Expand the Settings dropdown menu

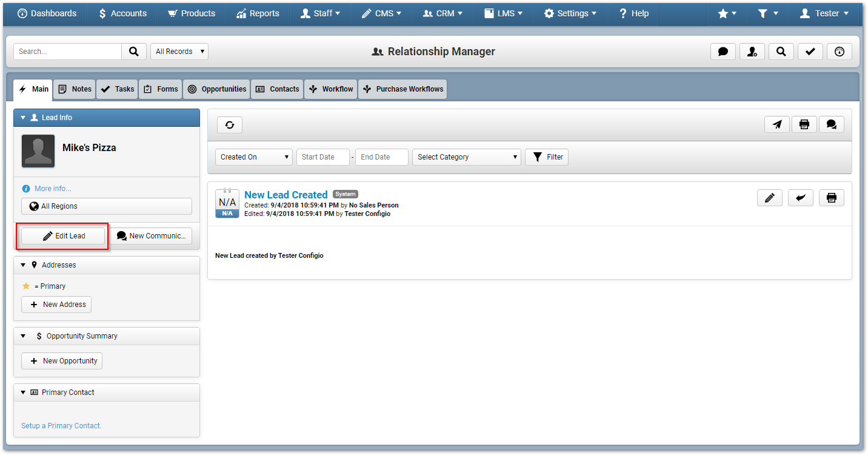coord(570,13)
